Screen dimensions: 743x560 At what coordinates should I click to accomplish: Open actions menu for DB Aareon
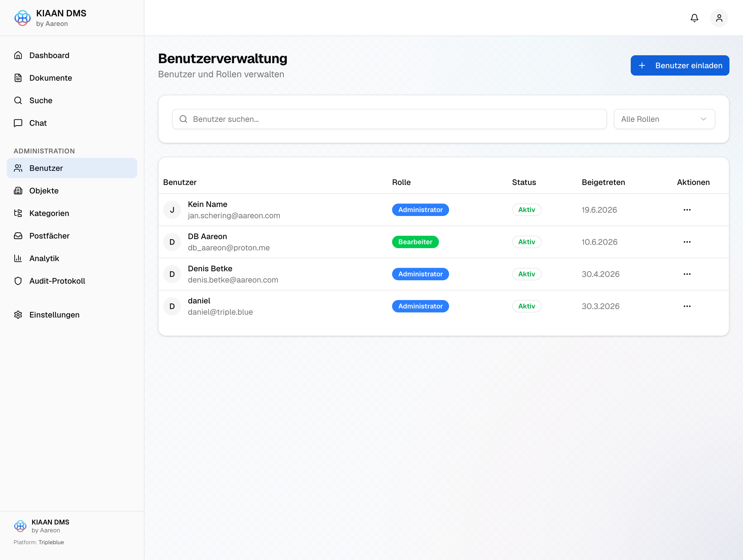pos(687,242)
